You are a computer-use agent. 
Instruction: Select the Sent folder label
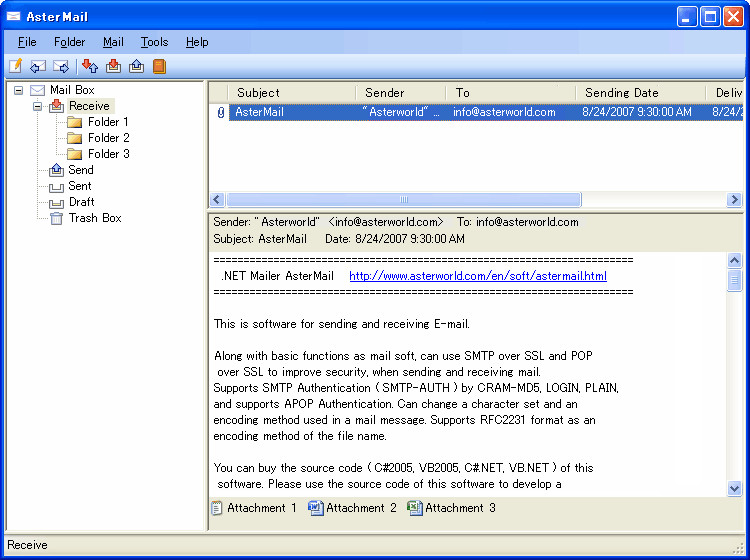click(x=79, y=186)
